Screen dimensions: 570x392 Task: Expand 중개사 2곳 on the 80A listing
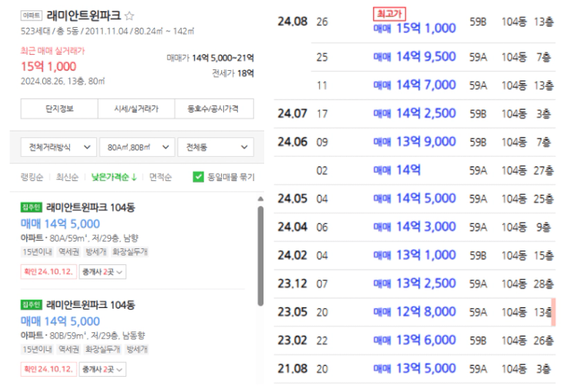pos(102,272)
